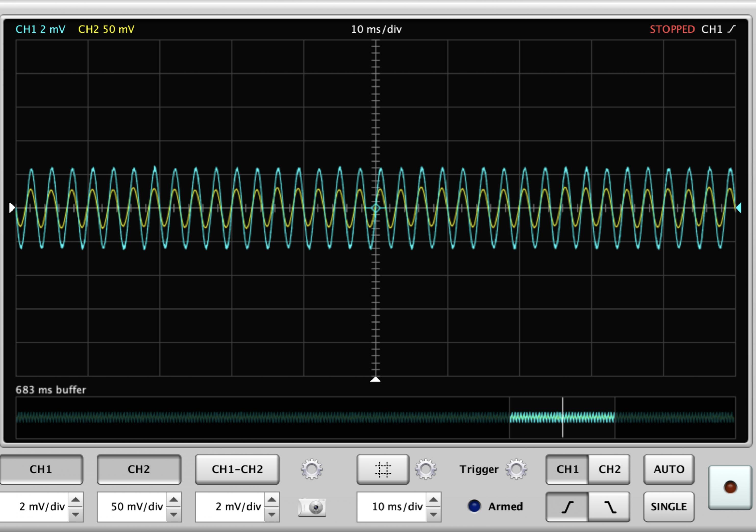The height and width of the screenshot is (532, 756).
Task: Select CH2 as trigger source
Action: (x=609, y=469)
